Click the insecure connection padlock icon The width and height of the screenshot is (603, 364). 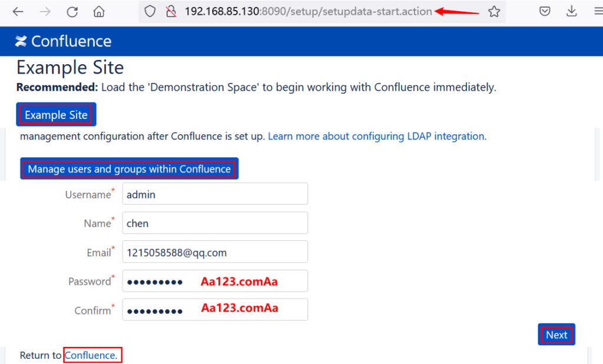171,12
